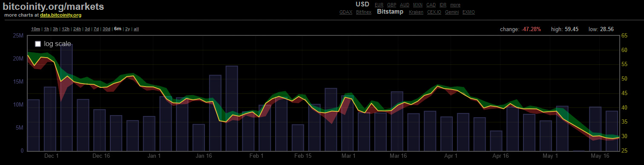
Task: Click the Dec 16 date label
Action: pos(101,156)
